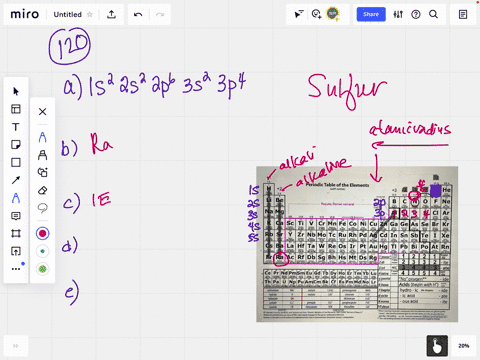The height and width of the screenshot is (360, 480).
Task: Expand more tools ellipsis
Action: coord(16,269)
